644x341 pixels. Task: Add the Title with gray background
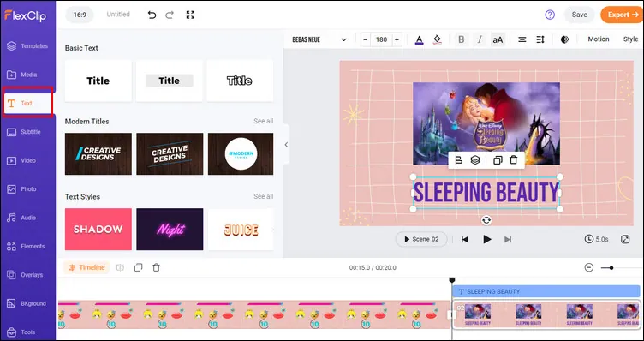170,81
